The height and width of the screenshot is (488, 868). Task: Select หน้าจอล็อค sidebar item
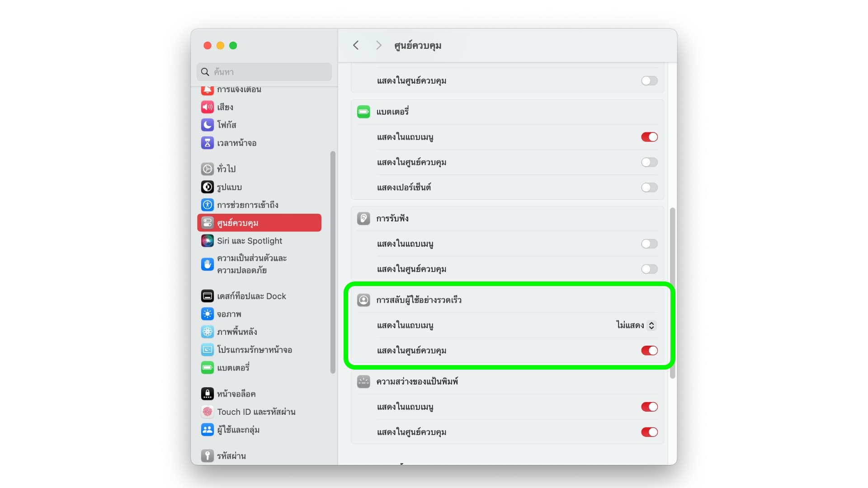click(x=236, y=394)
